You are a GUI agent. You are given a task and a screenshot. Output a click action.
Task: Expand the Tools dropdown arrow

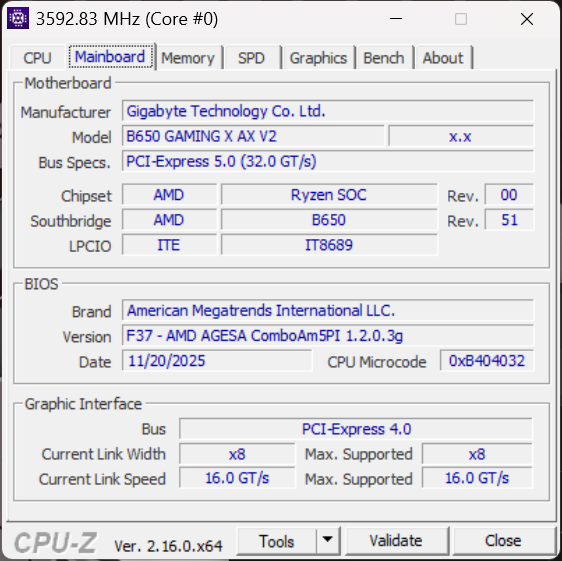[x=328, y=540]
